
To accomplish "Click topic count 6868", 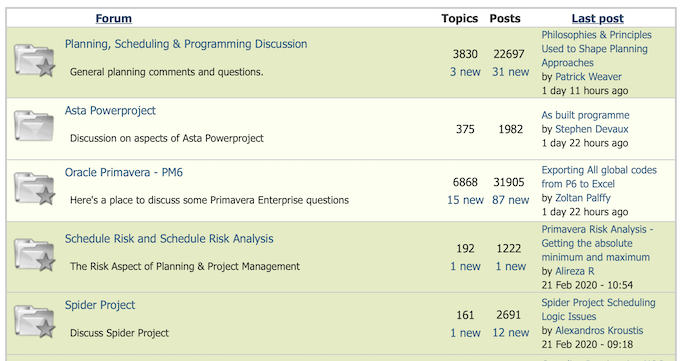I will [x=465, y=182].
